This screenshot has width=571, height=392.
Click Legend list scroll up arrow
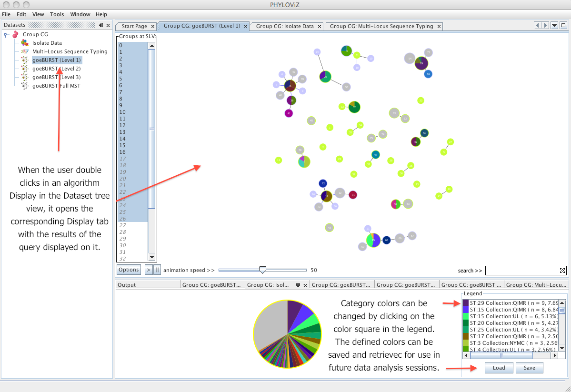point(562,303)
